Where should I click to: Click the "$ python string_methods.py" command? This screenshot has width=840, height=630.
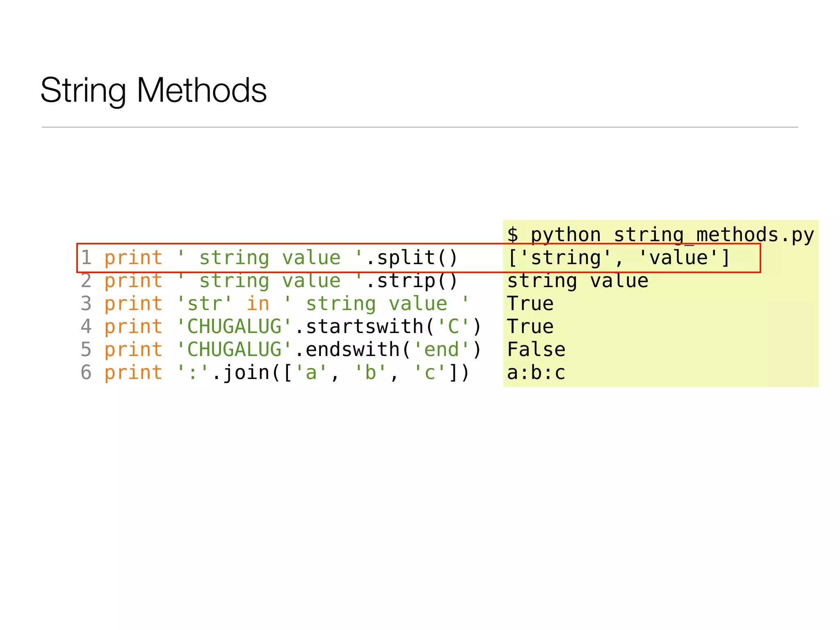660,235
